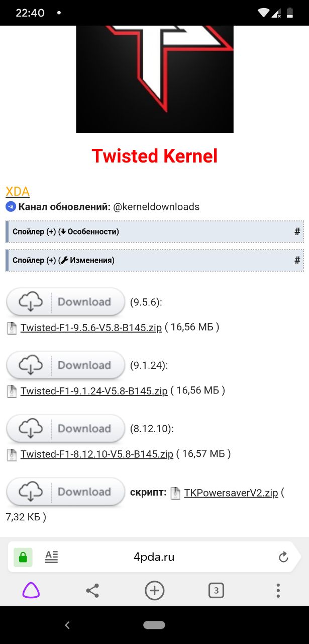Tap the 4pda.ru address field
Image resolution: width=309 pixels, height=644 pixels.
coord(154,557)
